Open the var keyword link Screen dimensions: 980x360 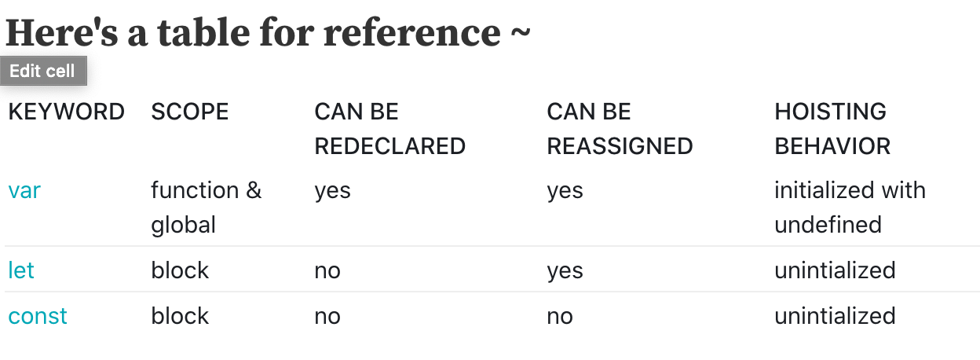click(24, 190)
